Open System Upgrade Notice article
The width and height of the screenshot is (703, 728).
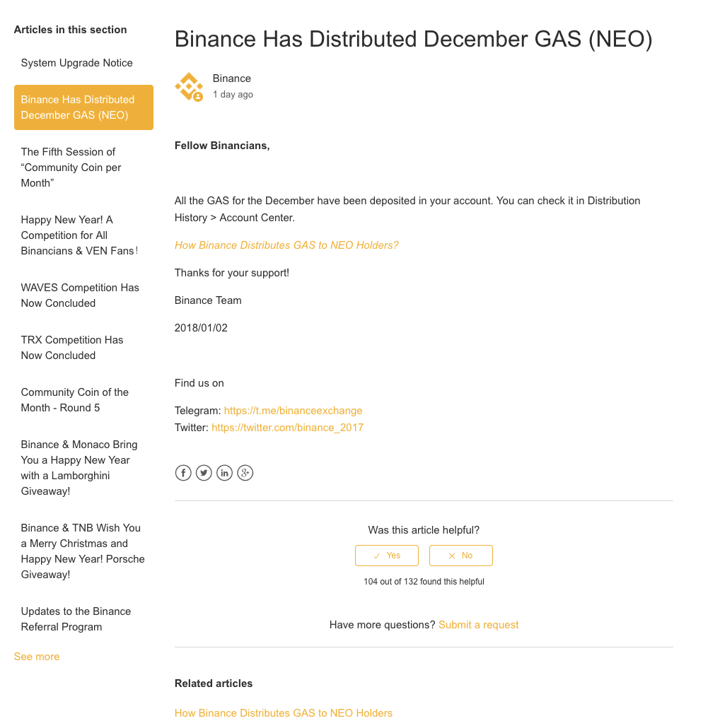76,63
